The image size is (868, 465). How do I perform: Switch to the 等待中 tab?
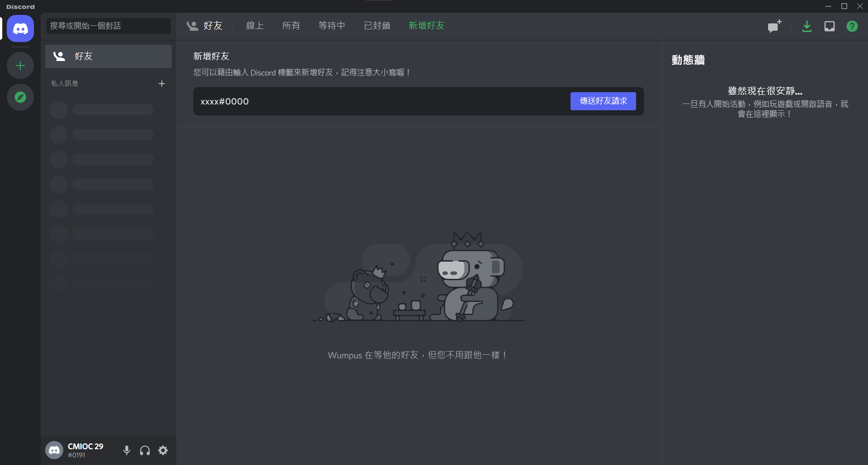332,26
